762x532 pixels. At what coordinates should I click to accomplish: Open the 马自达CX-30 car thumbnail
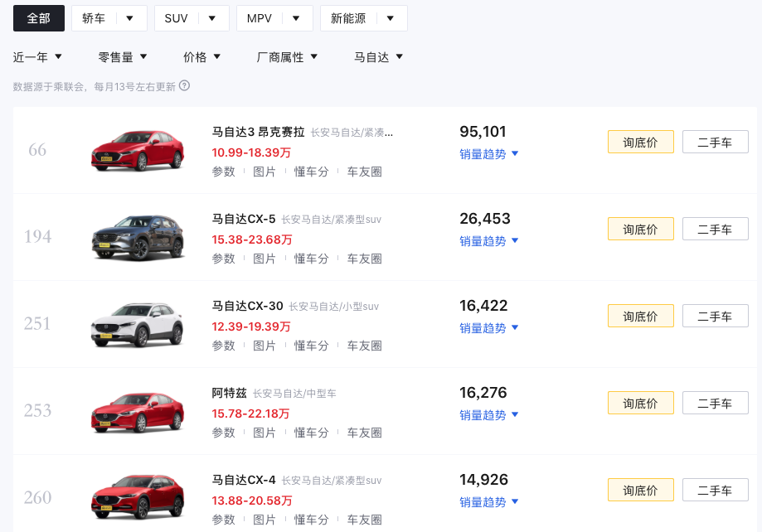tap(138, 324)
